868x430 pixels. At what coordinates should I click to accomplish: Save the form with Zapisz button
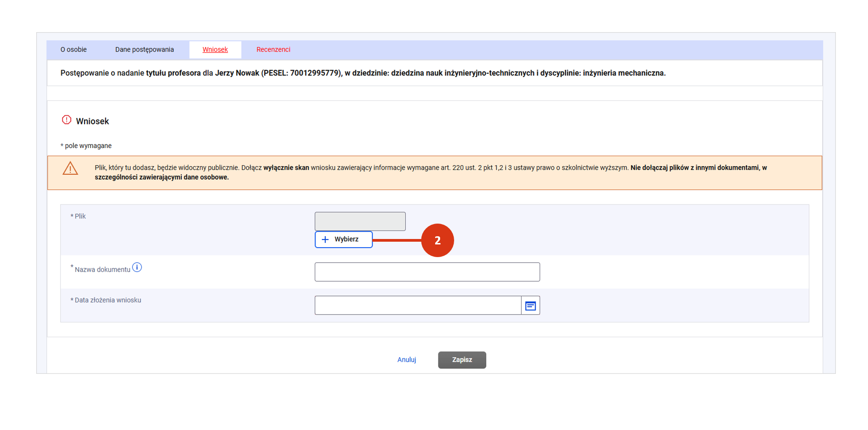(461, 360)
